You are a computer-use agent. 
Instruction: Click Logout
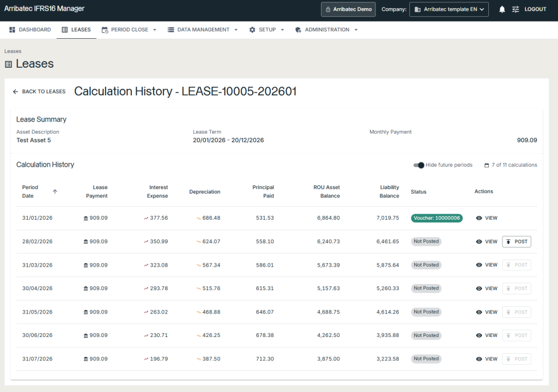(x=535, y=9)
